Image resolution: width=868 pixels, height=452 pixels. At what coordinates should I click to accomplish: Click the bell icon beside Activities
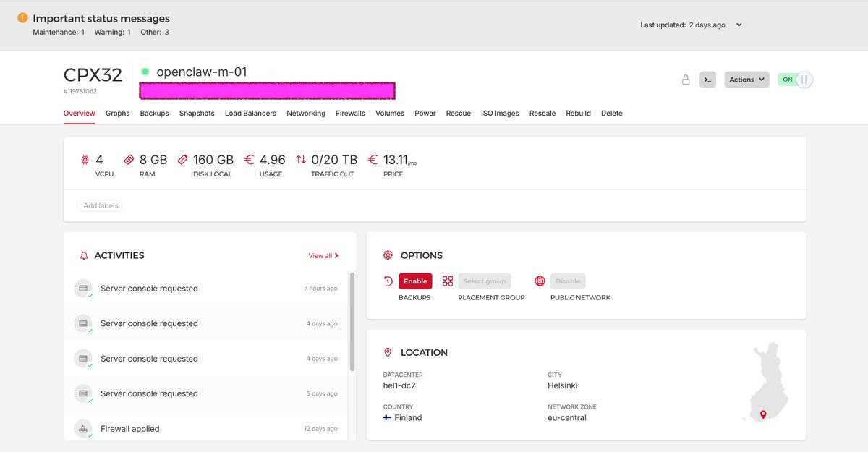[x=82, y=255]
